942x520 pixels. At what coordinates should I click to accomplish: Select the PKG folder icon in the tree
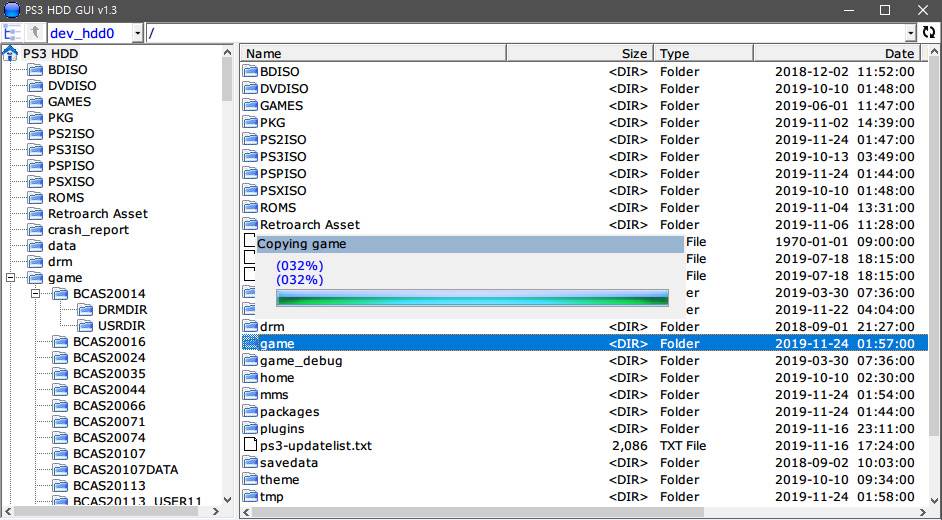click(x=36, y=118)
